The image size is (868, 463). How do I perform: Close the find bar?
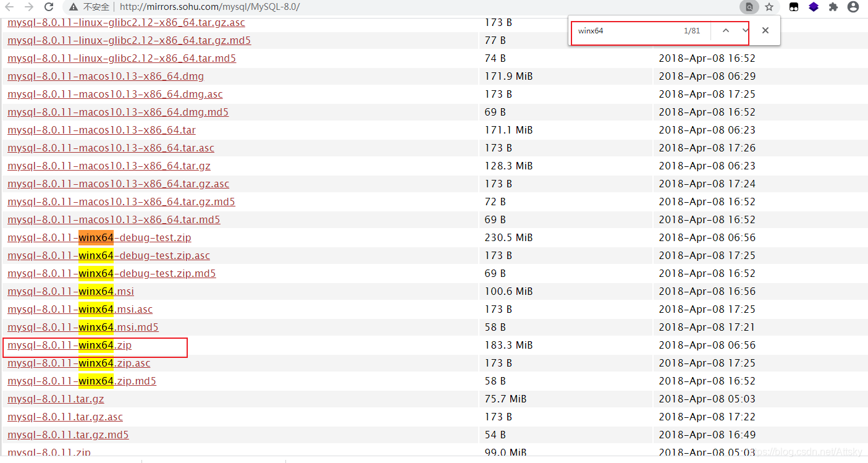(x=765, y=30)
